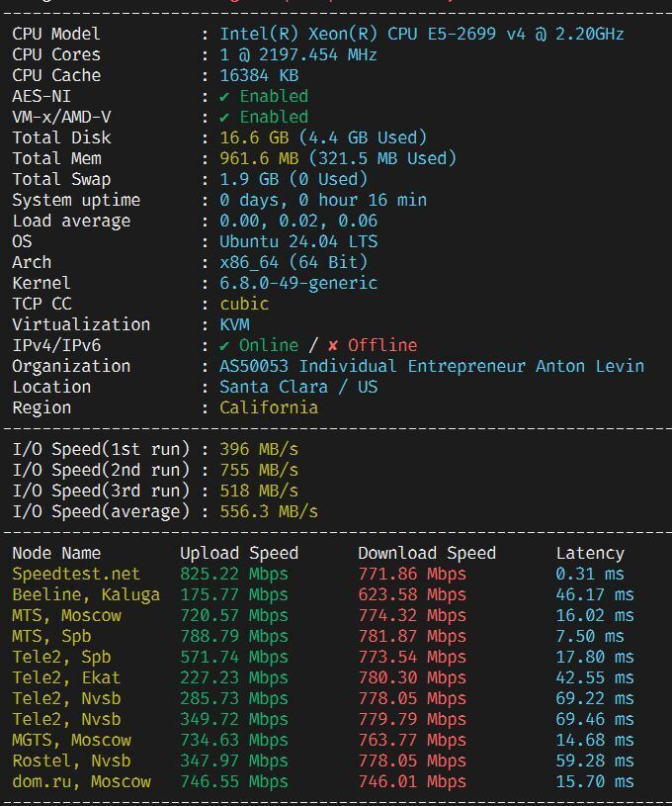Click the green checkmark next to AES-NI
The width and height of the screenshot is (672, 806).
(x=225, y=96)
